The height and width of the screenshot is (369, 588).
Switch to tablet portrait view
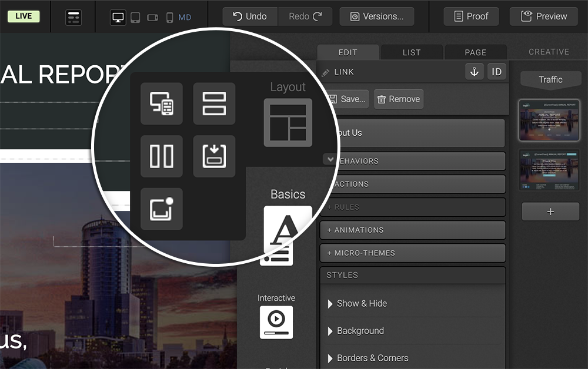[x=135, y=17]
